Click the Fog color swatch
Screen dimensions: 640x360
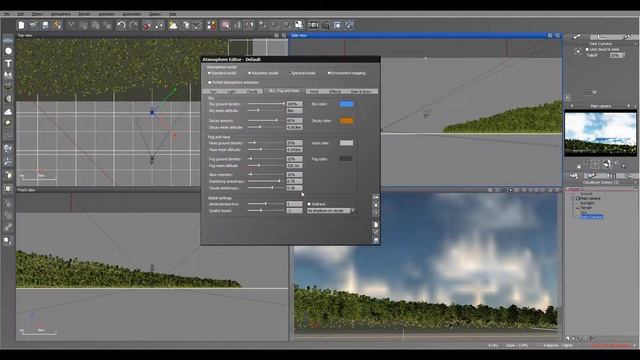347,158
